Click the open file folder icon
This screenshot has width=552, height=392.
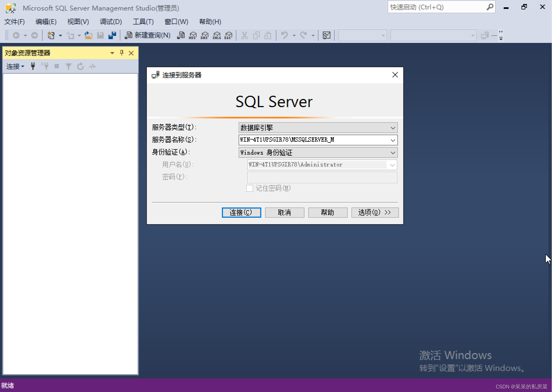pyautogui.click(x=88, y=35)
